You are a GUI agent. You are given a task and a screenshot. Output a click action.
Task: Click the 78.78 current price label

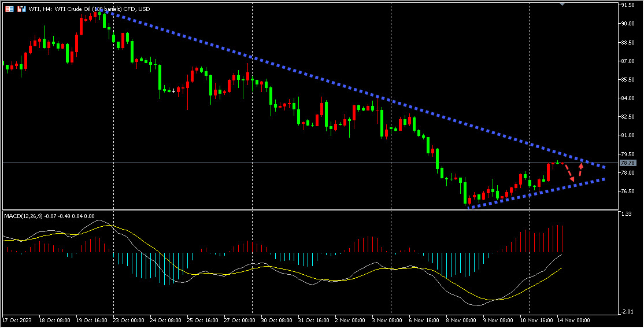[x=628, y=163]
